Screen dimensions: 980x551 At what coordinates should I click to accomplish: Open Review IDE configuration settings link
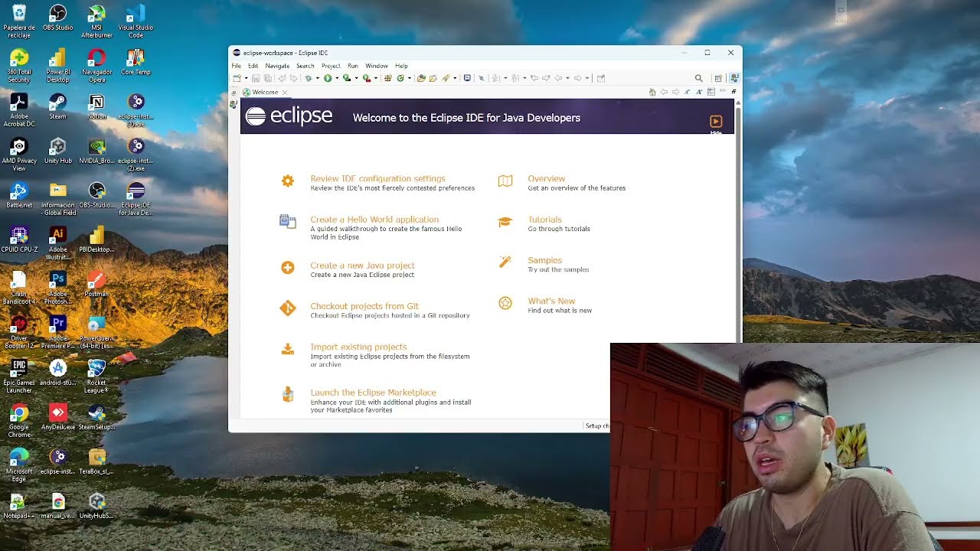377,178
